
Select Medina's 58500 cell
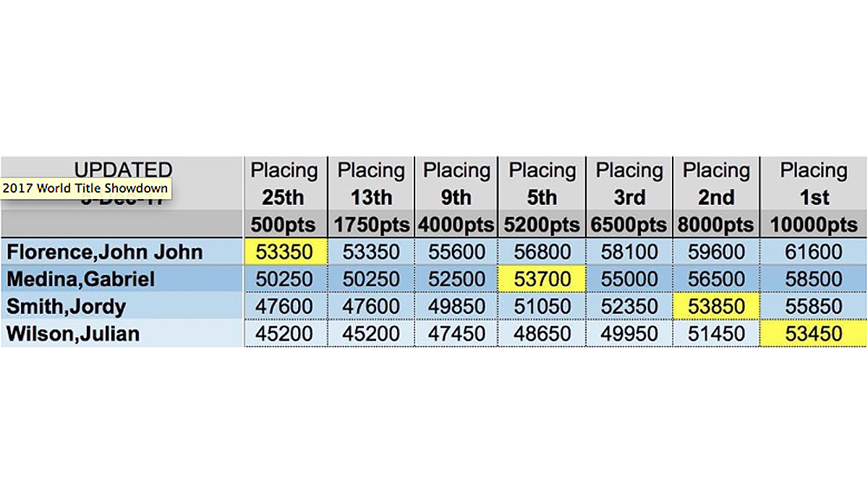(x=812, y=279)
